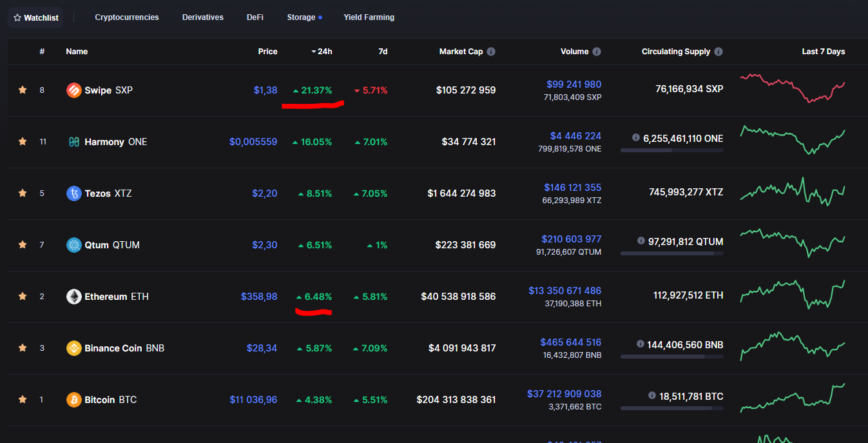Click Bitcoin market cap $204 313 838 361
Image resolution: width=868 pixels, height=443 pixels.
[456, 400]
